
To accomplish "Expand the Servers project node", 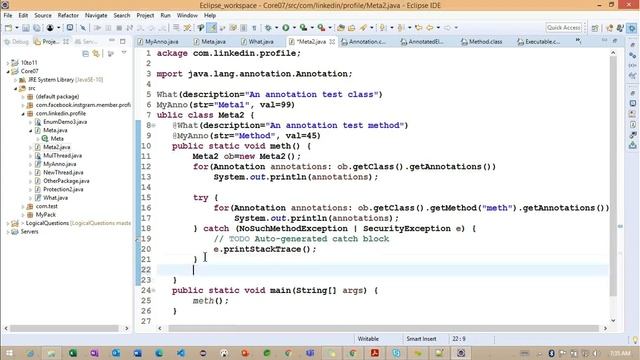I will pyautogui.click(x=8, y=232).
